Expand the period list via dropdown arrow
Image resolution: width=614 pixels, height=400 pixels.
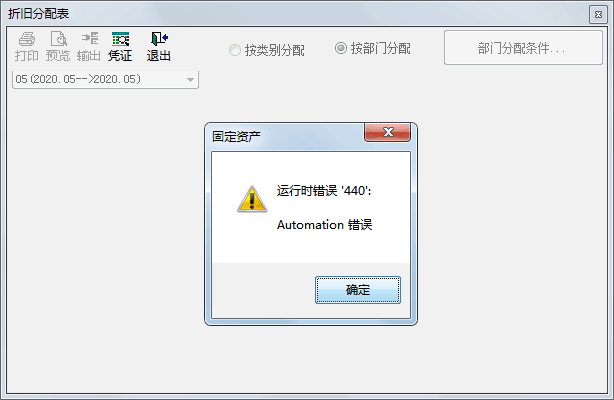pos(190,80)
